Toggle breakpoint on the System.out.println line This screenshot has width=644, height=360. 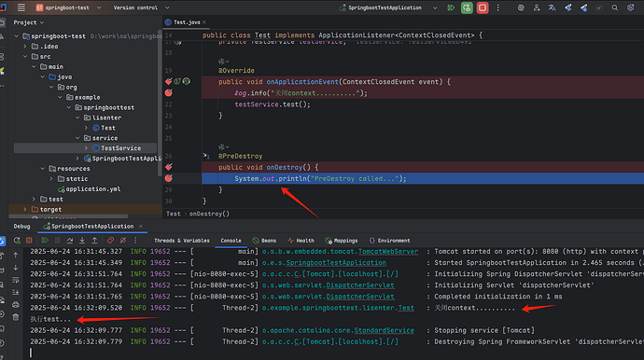click(x=168, y=178)
